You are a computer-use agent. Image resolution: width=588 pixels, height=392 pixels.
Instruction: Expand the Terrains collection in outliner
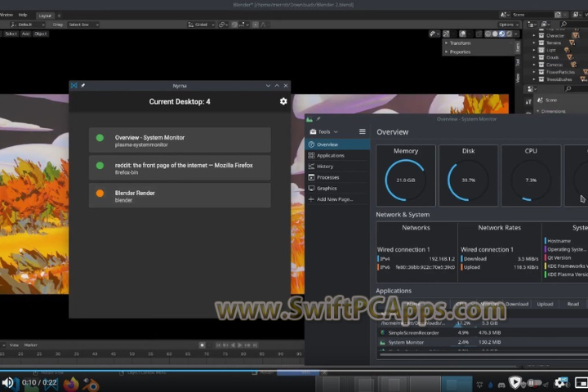pos(534,42)
